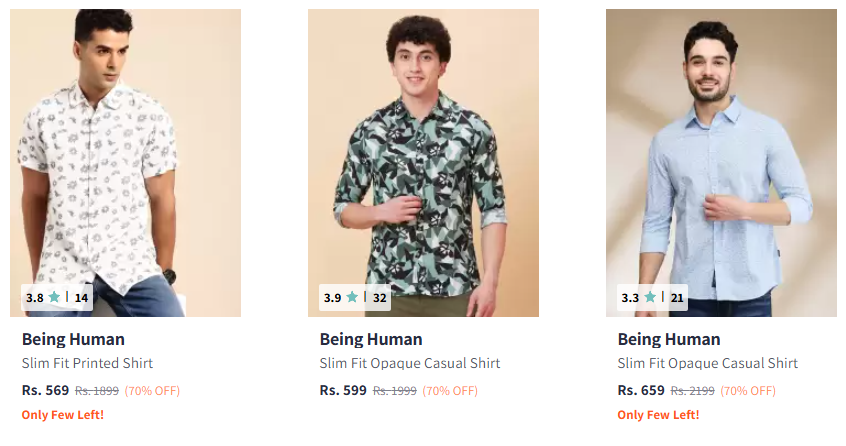846x446 pixels.
Task: Click the struck-through Rs. 2199 original price
Action: point(692,391)
